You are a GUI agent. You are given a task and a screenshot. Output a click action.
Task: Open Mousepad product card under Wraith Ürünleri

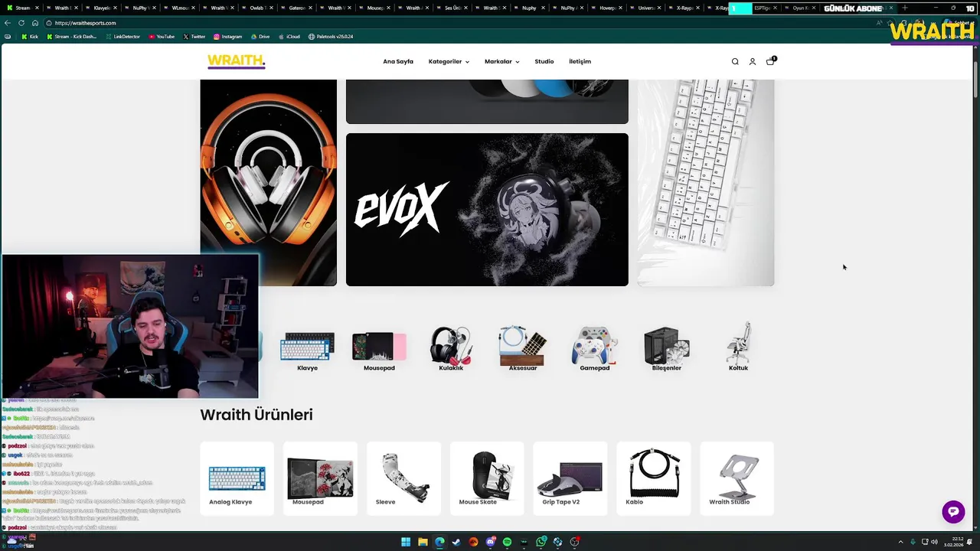pos(320,478)
